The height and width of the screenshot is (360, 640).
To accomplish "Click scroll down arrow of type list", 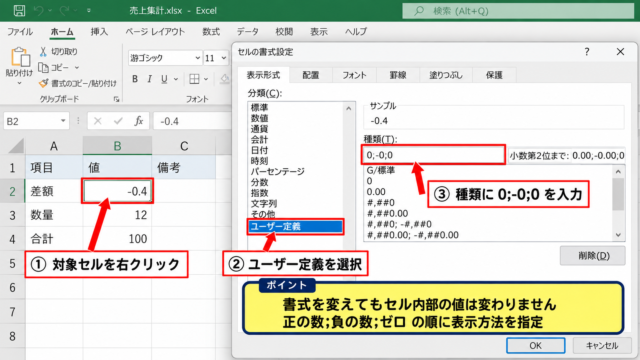I will tap(618, 235).
